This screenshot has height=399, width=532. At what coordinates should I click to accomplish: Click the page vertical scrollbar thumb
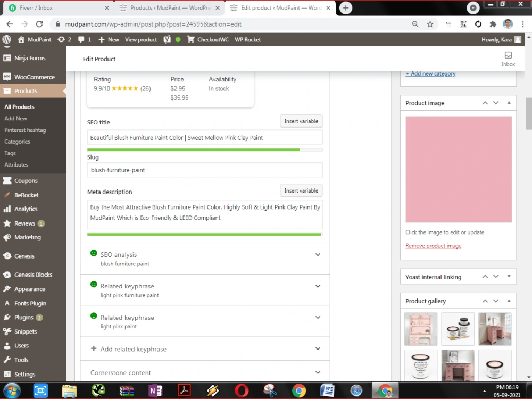pyautogui.click(x=529, y=113)
